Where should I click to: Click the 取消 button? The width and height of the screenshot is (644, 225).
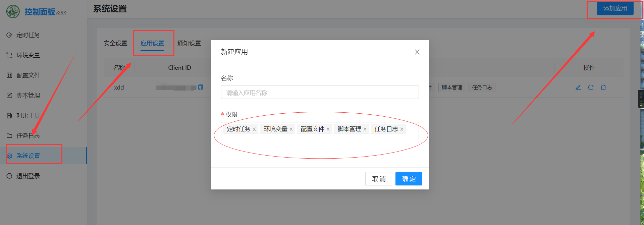(x=379, y=179)
